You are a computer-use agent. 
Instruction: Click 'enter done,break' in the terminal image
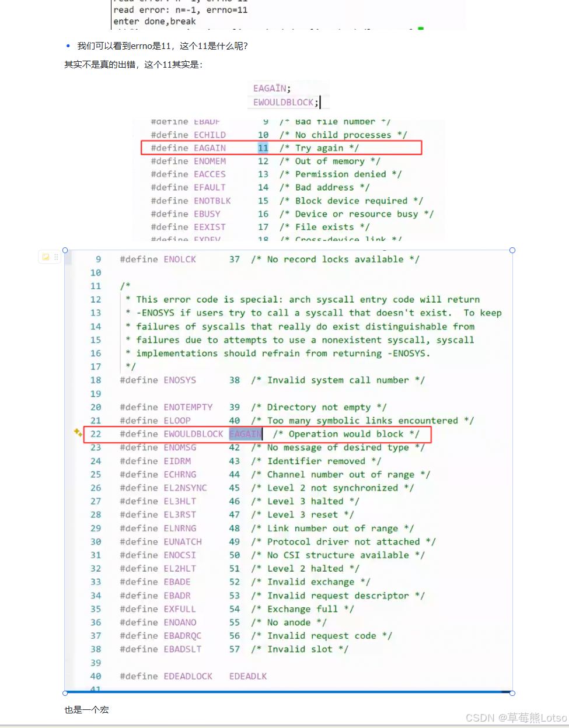[155, 22]
